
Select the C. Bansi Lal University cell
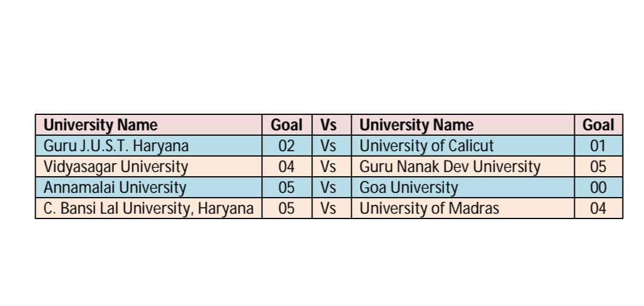click(148, 208)
